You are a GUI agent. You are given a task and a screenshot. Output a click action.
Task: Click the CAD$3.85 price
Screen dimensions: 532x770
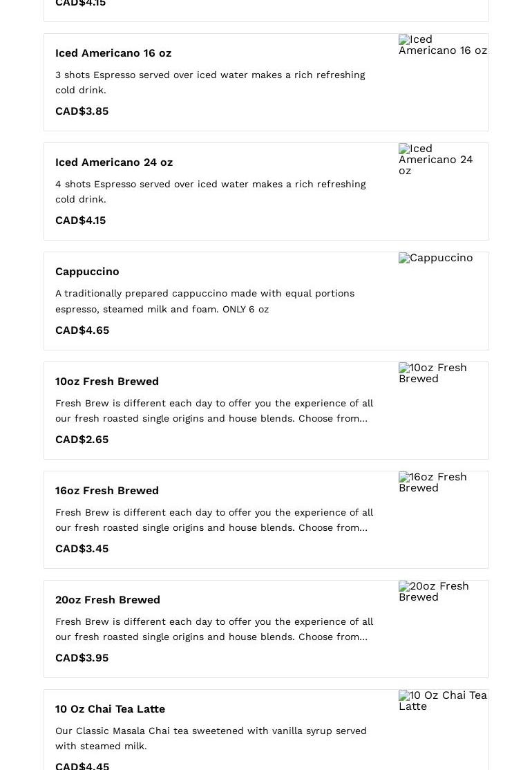(82, 111)
